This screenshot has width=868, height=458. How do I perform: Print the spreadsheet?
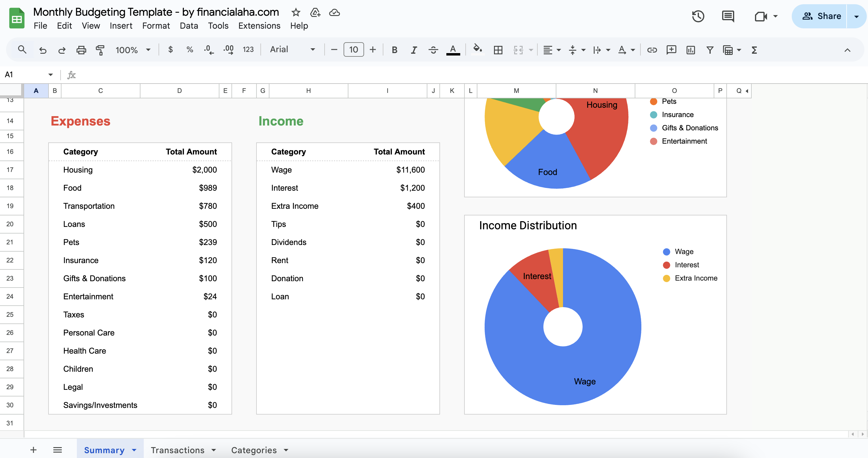click(x=81, y=50)
